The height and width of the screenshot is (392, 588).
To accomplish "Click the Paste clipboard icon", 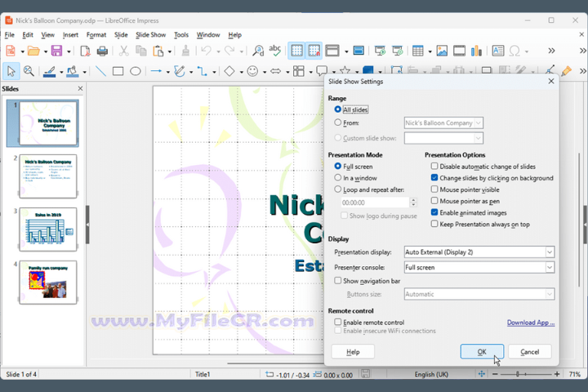I will click(158, 51).
